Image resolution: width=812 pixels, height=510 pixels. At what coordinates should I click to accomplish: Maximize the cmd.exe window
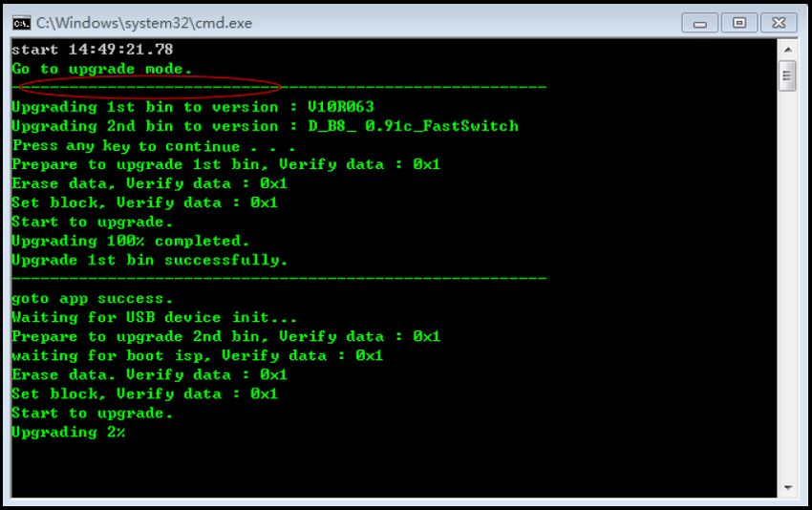pyautogui.click(x=739, y=23)
